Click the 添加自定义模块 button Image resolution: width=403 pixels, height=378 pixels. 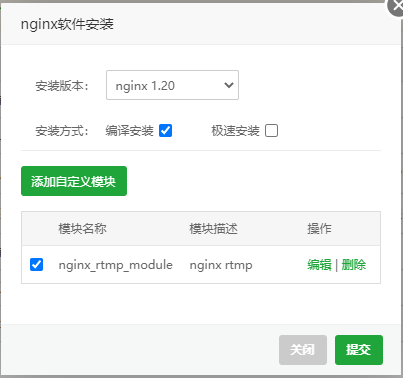point(74,181)
